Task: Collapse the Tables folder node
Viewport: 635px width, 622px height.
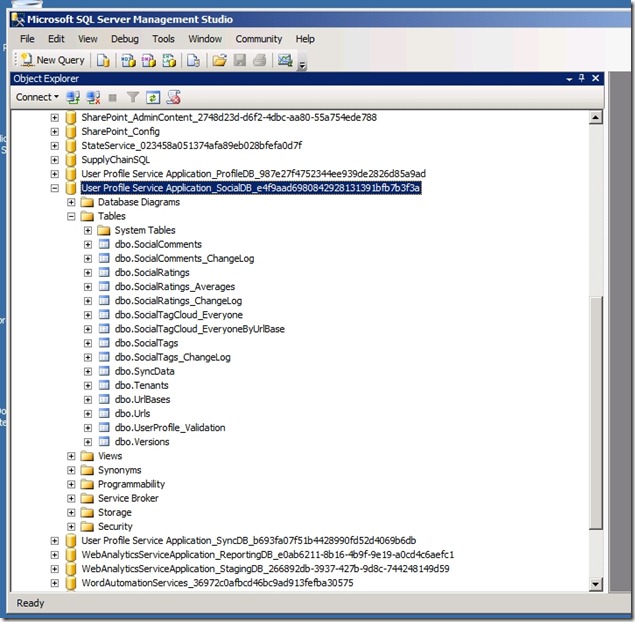Action: pos(72,216)
